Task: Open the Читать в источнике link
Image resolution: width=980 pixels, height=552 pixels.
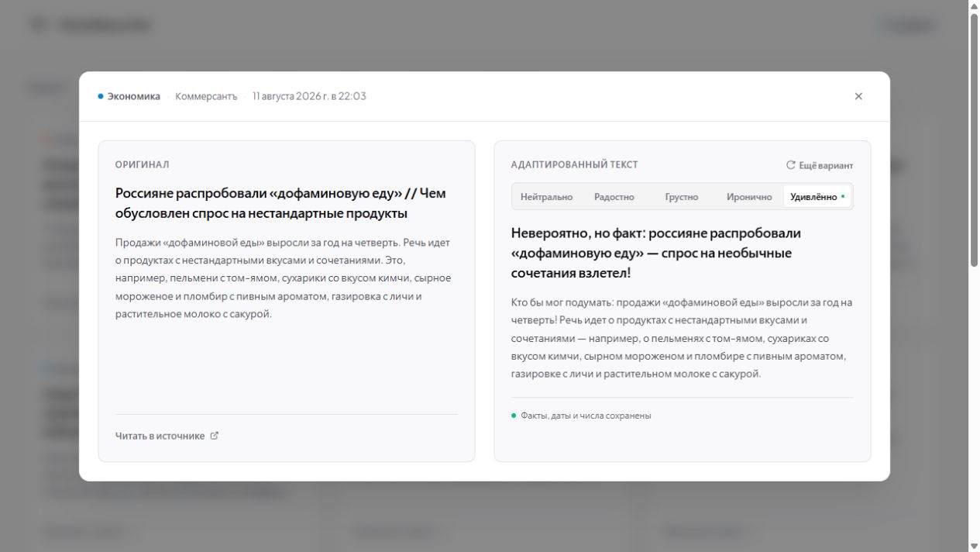Action: tap(167, 436)
